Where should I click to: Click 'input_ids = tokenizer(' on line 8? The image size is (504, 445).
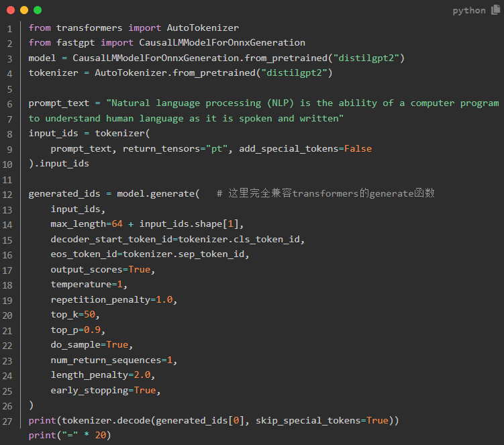coord(89,134)
